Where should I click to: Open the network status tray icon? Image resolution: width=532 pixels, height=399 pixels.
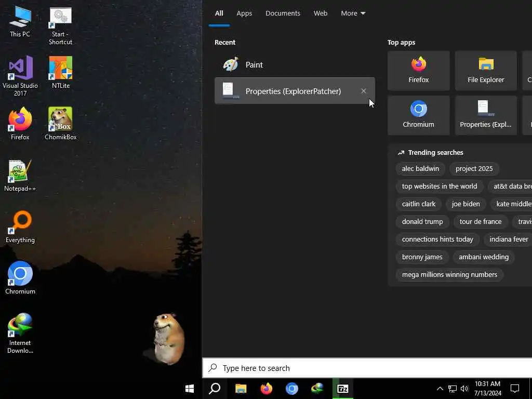click(x=453, y=389)
